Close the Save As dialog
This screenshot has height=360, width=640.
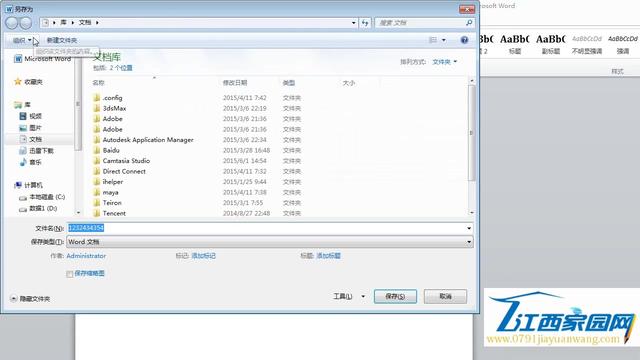click(x=467, y=9)
